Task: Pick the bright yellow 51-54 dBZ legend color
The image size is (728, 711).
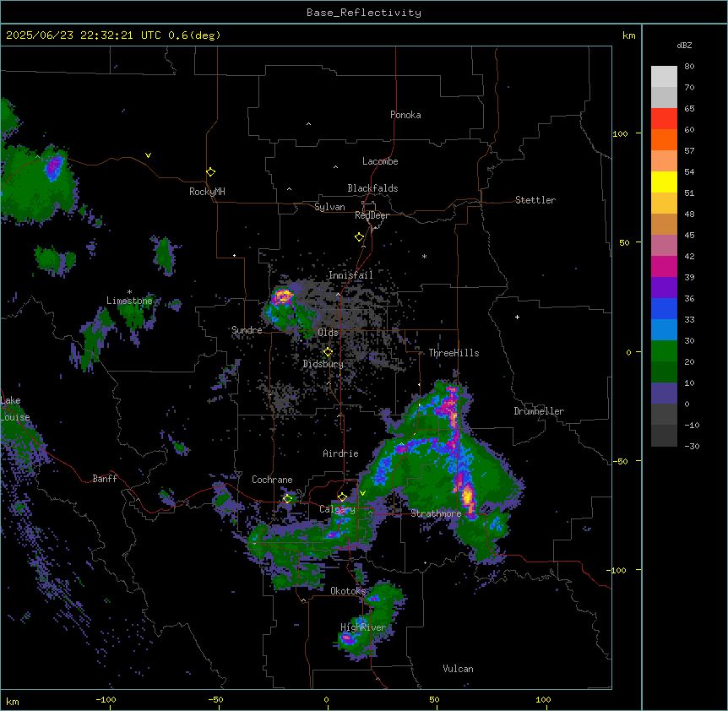Action: 664,182
